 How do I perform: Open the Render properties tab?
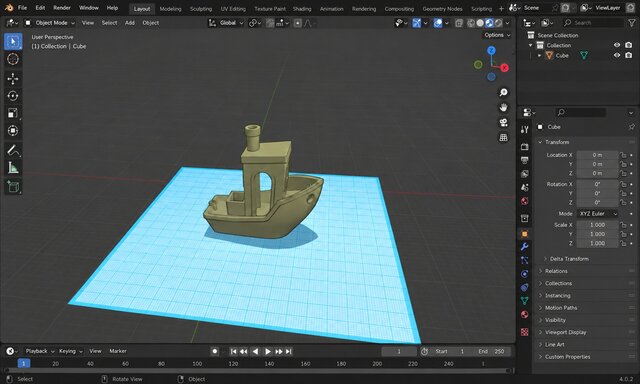525,146
